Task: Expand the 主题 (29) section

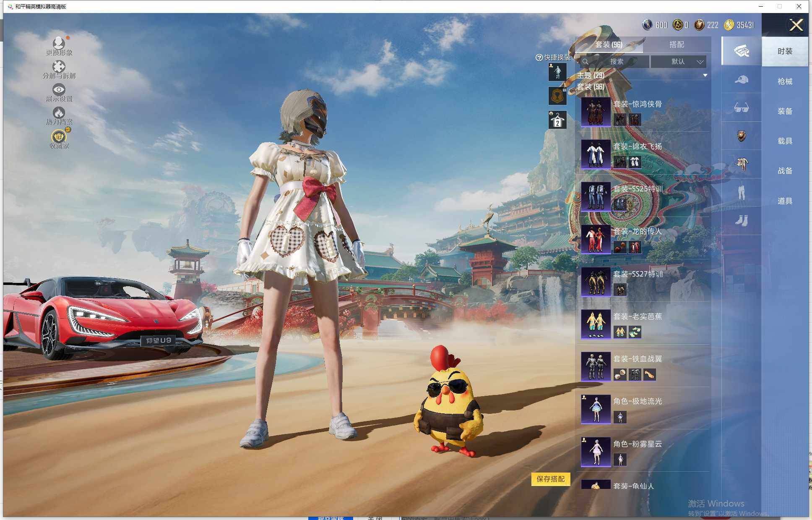Action: coord(705,76)
